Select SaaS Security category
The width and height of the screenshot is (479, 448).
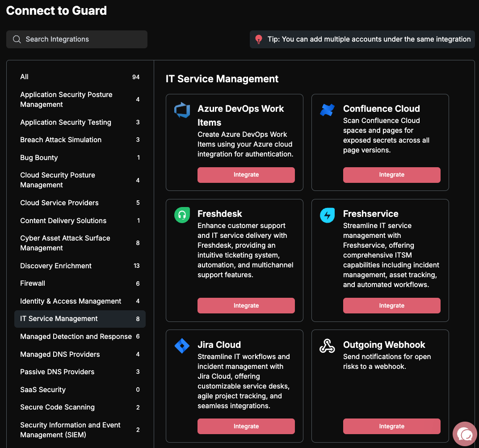[80, 389]
